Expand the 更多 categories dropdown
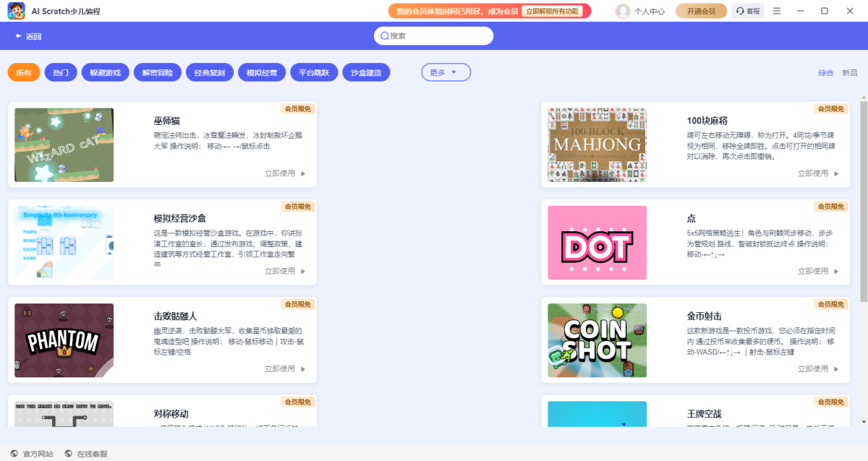Viewport: 868px width, 461px height. pos(446,72)
